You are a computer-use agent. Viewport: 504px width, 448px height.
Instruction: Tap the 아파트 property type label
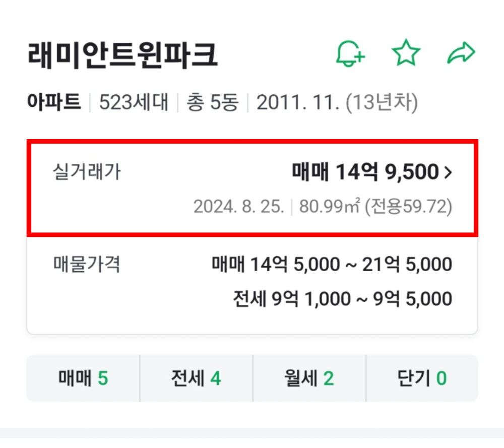(x=54, y=103)
